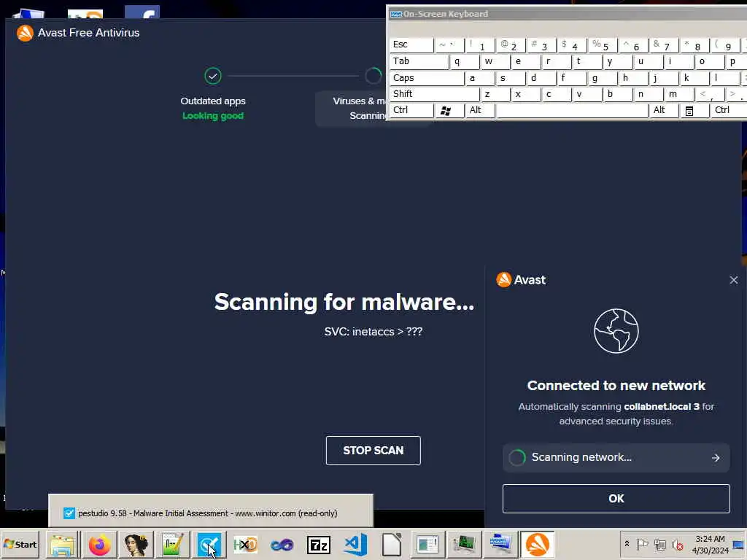This screenshot has height=560, width=747.
Task: Click 'Connected to new network' heading
Action: 616,385
